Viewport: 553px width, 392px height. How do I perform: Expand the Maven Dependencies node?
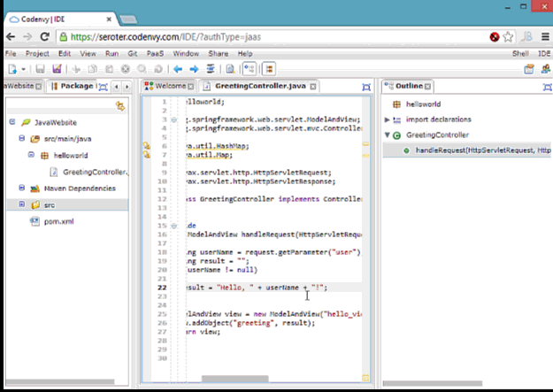22,188
